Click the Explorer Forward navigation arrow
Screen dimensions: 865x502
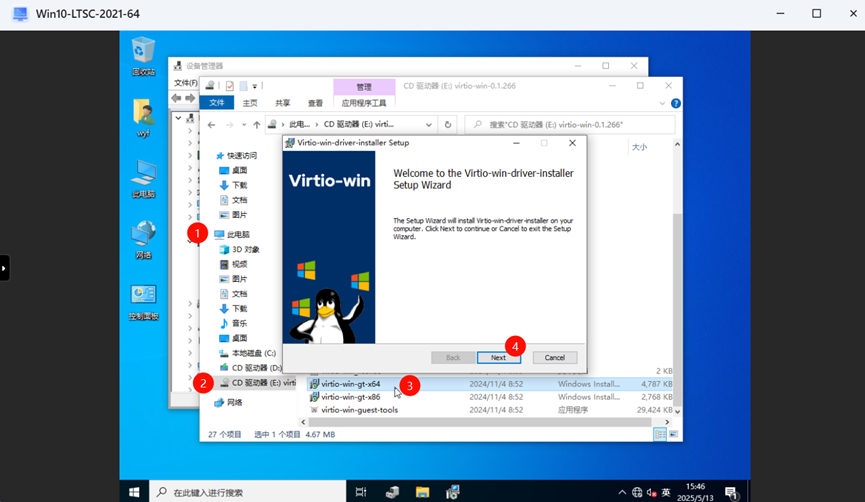[x=229, y=125]
